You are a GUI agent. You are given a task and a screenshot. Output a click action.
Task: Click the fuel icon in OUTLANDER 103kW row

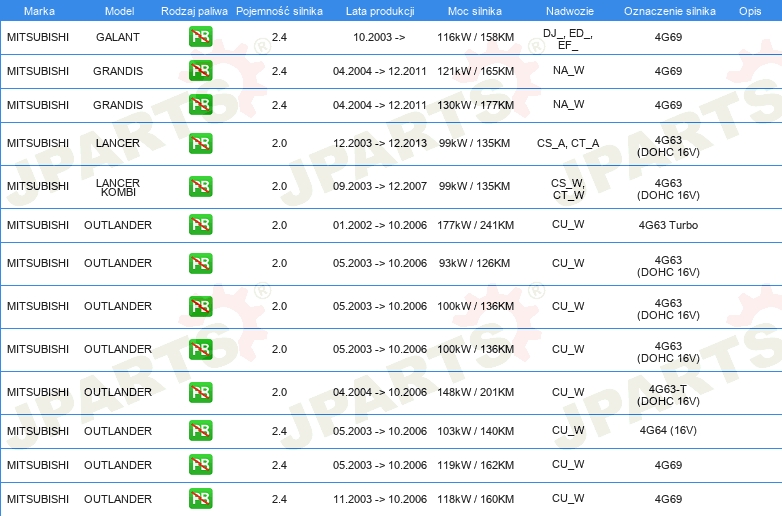click(x=200, y=431)
